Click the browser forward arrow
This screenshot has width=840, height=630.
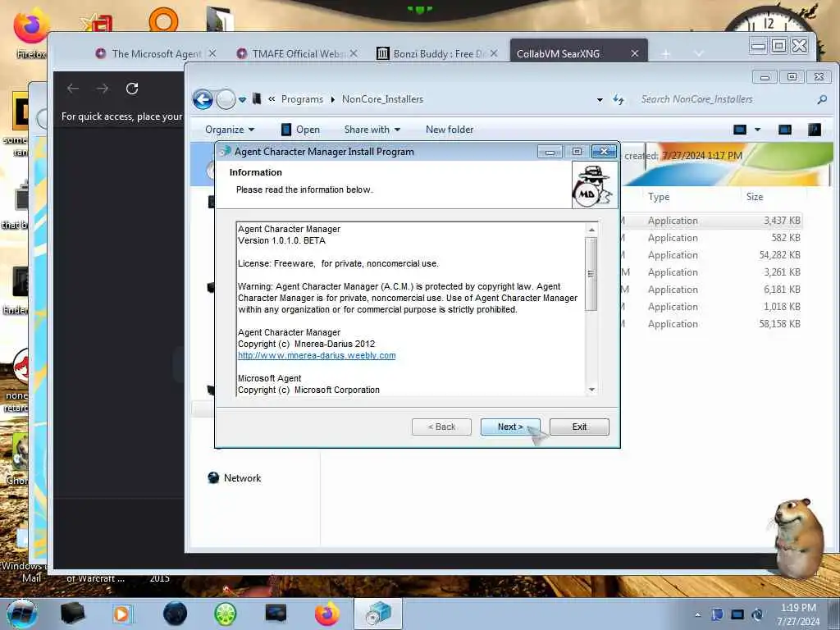tap(103, 89)
